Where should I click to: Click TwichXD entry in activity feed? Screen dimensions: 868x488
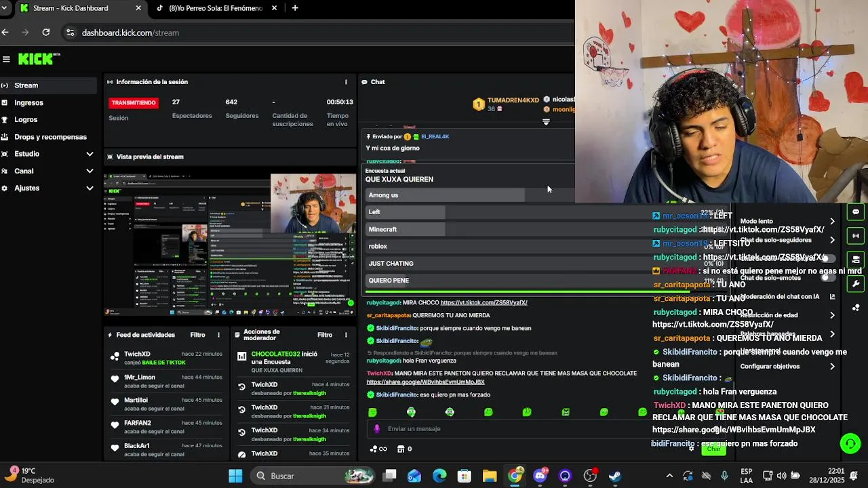(166, 358)
